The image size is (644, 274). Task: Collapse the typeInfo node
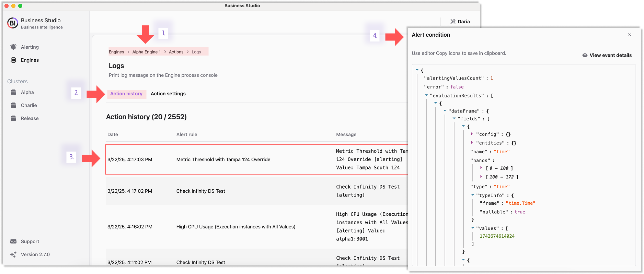473,195
